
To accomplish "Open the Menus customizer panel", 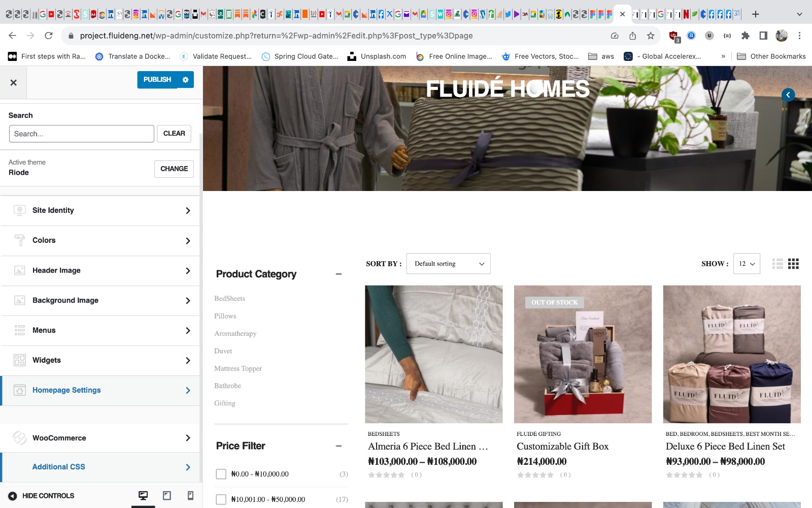I will (x=100, y=330).
